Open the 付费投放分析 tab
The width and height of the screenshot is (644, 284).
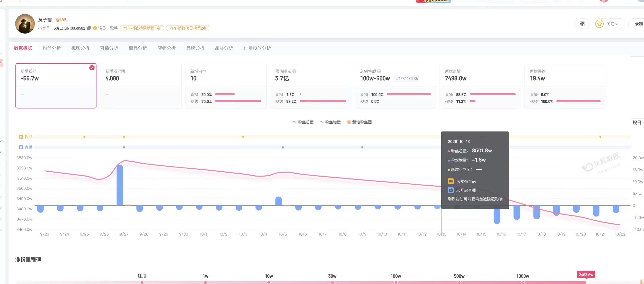pyautogui.click(x=257, y=48)
